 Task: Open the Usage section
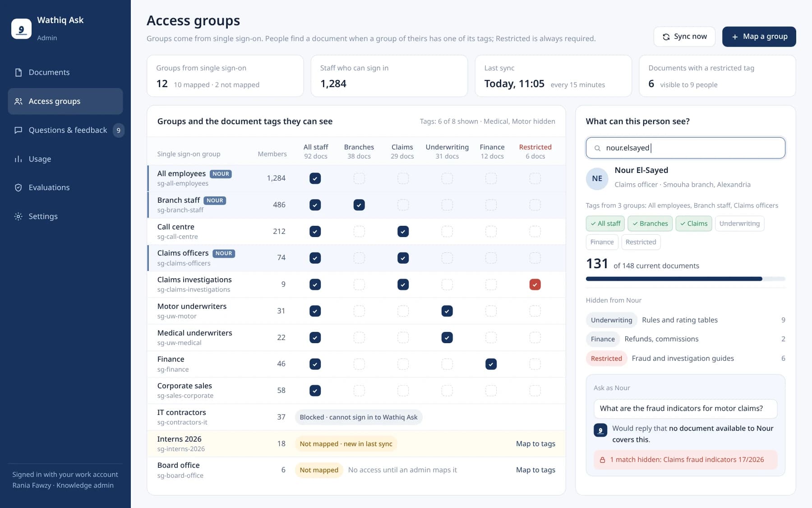pos(65,159)
